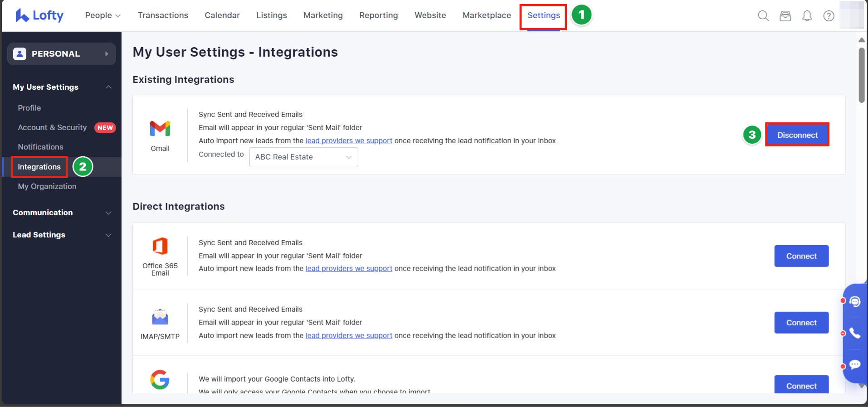Open lead providers link under Gmail
This screenshot has width=868, height=407.
click(x=349, y=141)
